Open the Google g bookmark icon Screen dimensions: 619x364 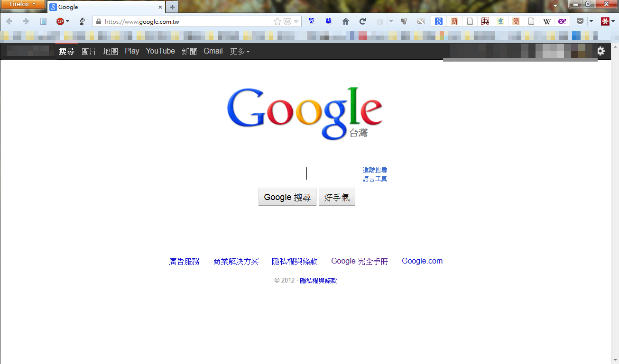439,21
